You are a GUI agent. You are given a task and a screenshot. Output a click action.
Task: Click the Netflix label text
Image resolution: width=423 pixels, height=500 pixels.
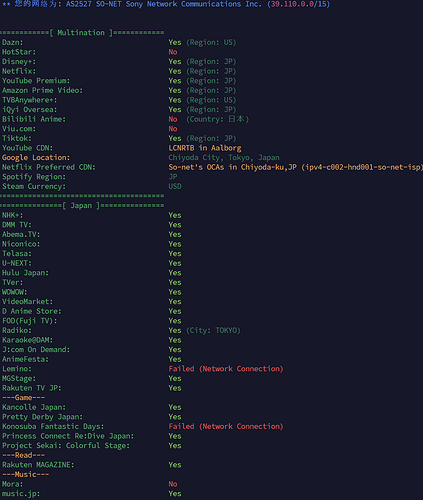tap(19, 71)
